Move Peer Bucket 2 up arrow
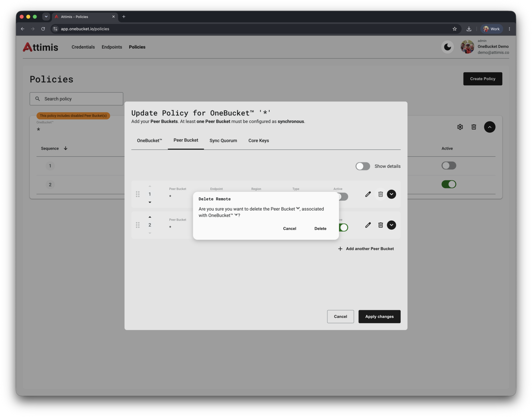Screen dimensions: 532x417 (x=150, y=217)
